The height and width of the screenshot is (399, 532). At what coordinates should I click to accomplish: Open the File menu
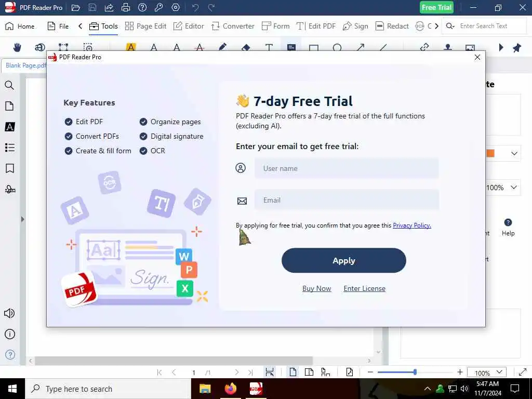[58, 26]
